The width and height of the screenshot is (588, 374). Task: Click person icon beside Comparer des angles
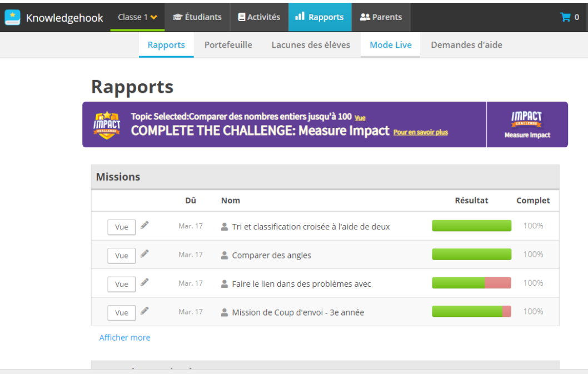tap(224, 256)
